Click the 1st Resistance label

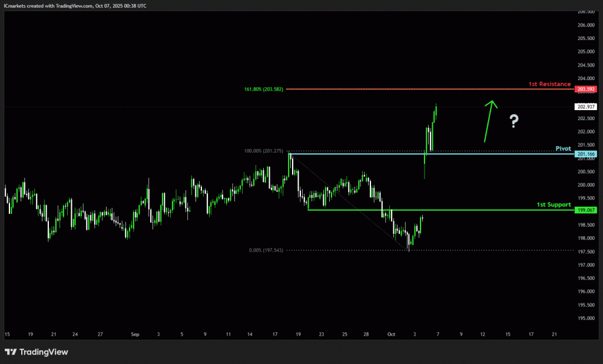[x=549, y=84]
